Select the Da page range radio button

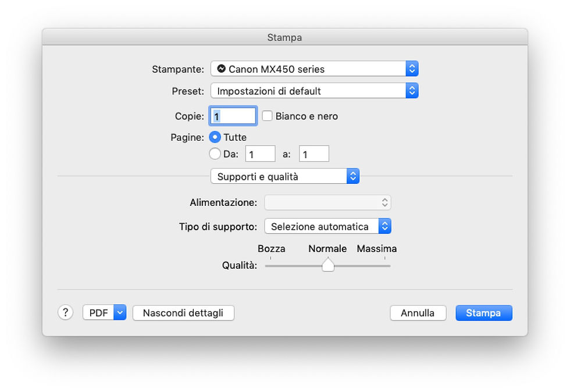(215, 154)
